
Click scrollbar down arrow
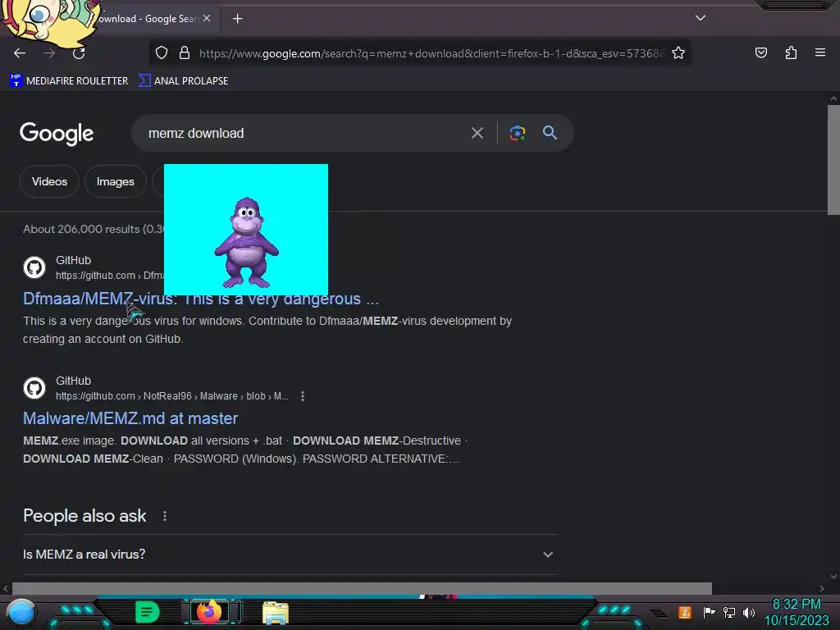point(833,577)
